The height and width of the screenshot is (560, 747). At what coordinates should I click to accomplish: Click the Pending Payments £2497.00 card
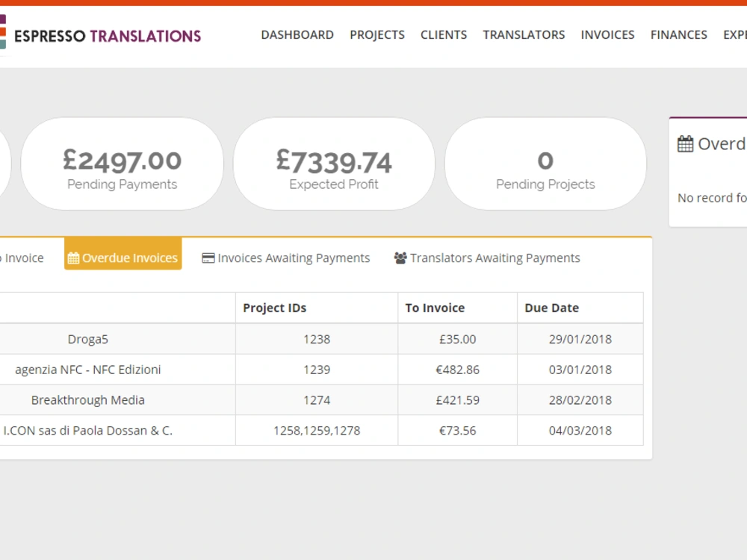(x=122, y=164)
